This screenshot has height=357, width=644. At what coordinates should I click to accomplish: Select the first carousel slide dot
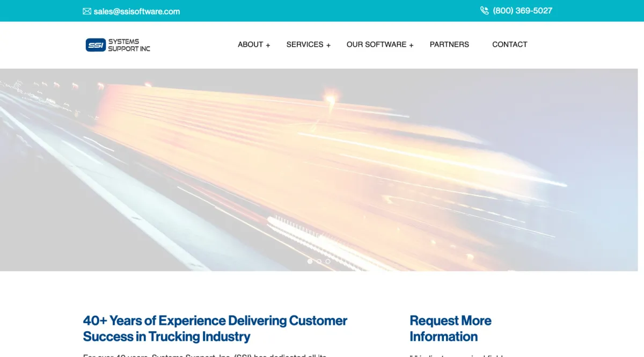(x=310, y=261)
